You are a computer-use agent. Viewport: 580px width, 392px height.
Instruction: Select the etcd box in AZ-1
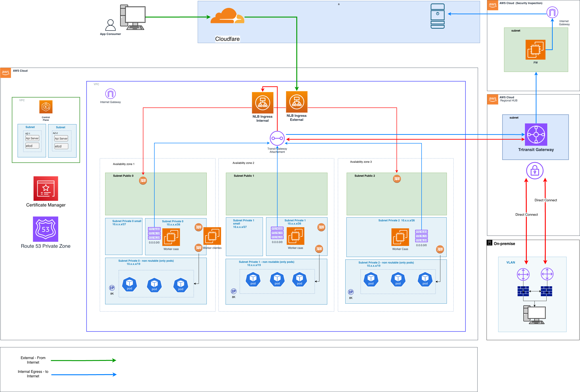click(x=32, y=146)
